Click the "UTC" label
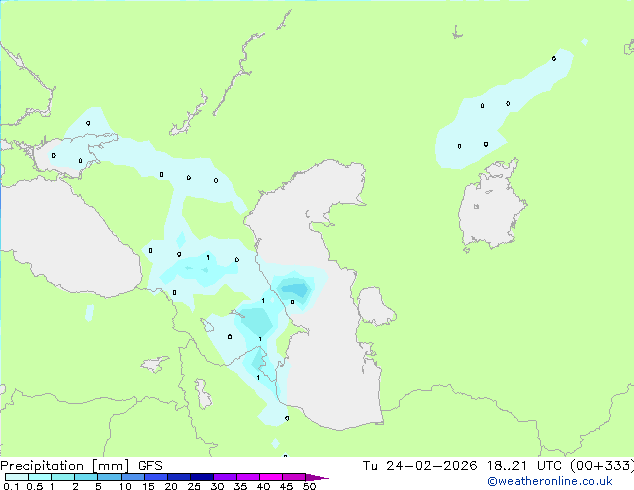Image resolution: width=634 pixels, height=490 pixels. 549,466
